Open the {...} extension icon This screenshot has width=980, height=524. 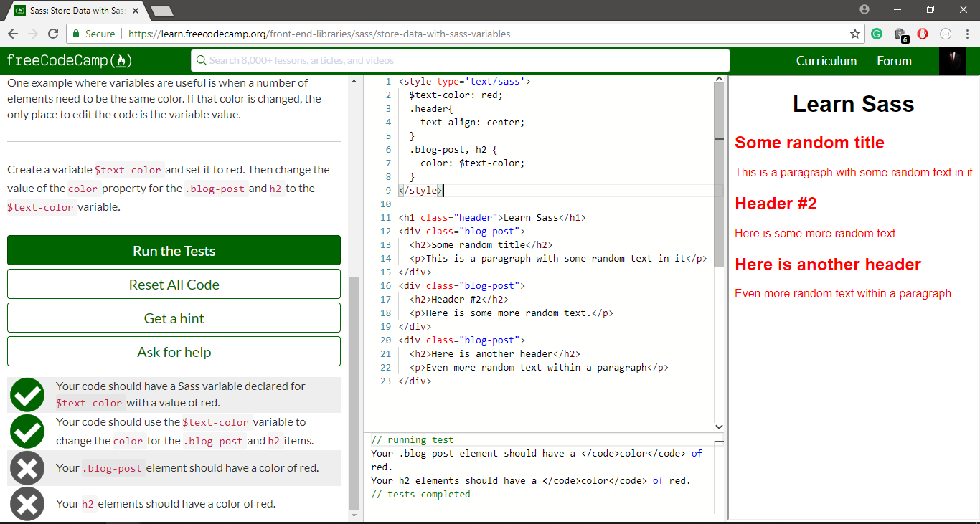(x=946, y=34)
